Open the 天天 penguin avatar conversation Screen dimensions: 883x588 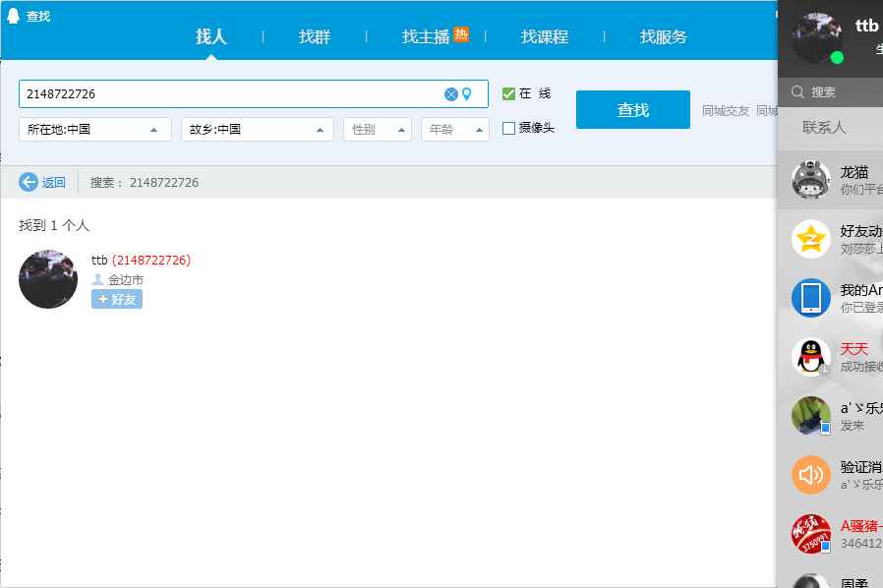point(811,357)
